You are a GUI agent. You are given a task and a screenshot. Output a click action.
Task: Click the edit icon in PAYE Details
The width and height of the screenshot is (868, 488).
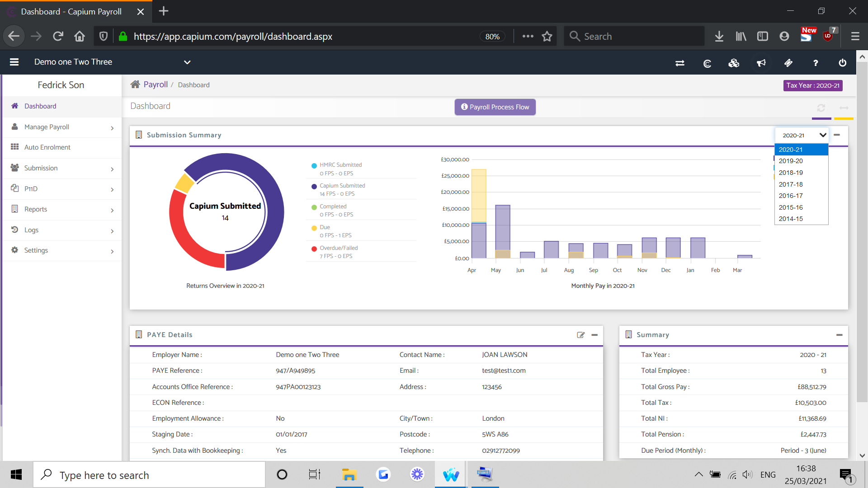[581, 335]
